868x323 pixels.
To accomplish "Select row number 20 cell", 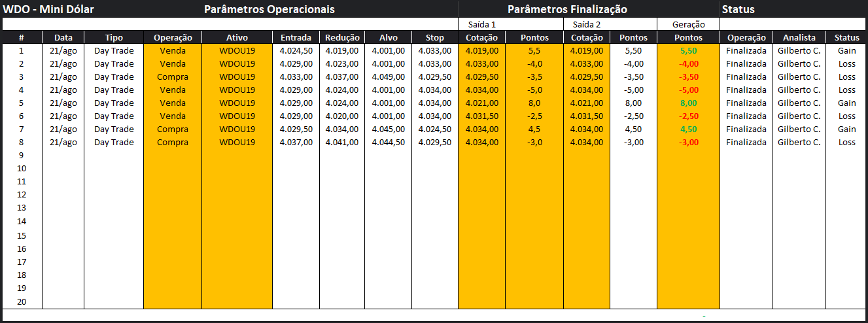I will [x=22, y=301].
